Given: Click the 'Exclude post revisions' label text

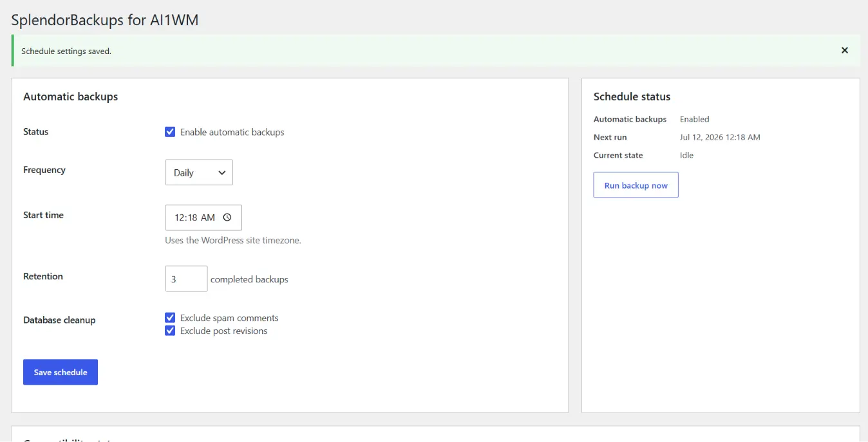Looking at the screenshot, I should click(223, 331).
